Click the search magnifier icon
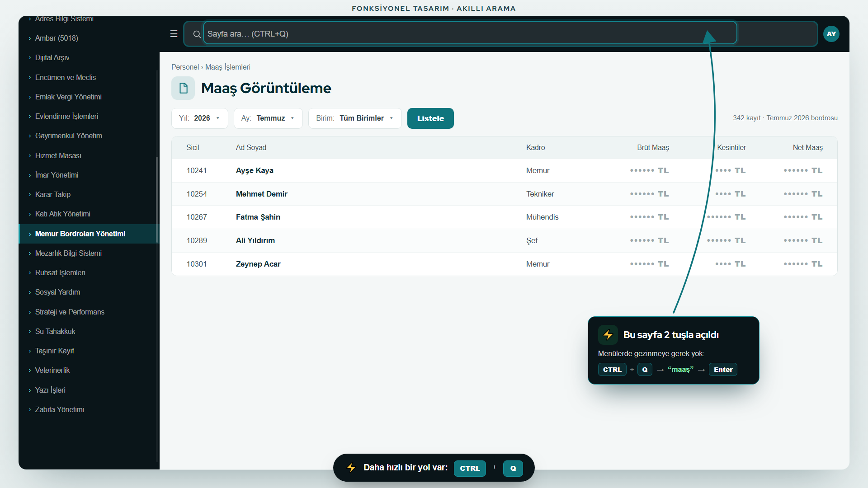 click(197, 34)
